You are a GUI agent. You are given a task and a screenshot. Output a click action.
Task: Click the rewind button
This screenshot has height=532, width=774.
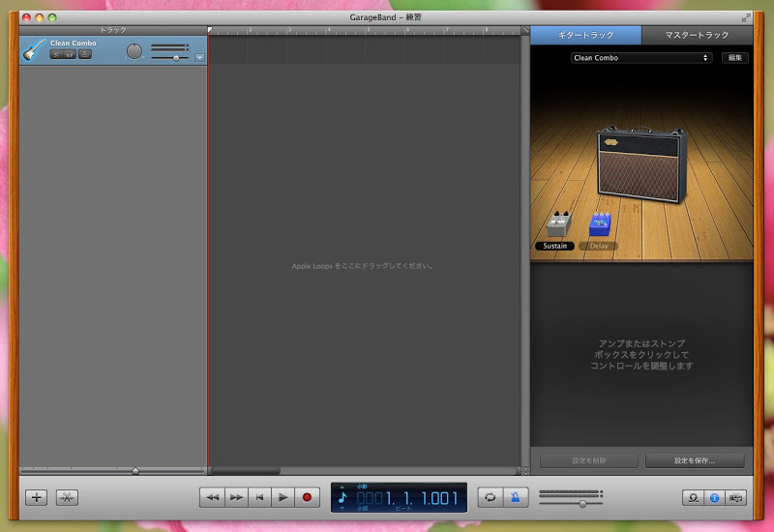click(212, 497)
